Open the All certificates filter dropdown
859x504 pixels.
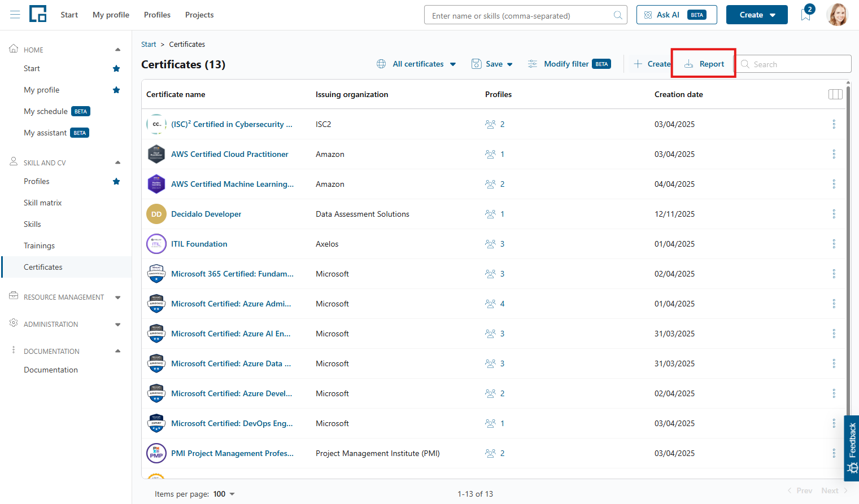click(416, 64)
